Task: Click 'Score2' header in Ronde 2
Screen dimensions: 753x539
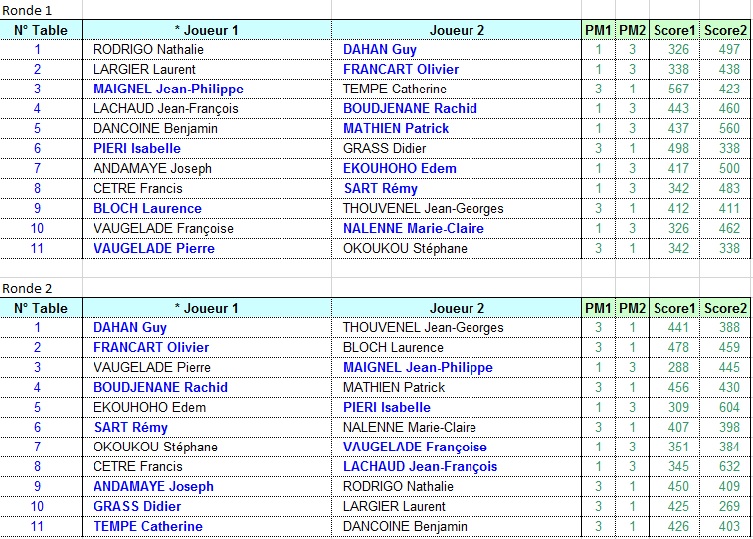Action: click(x=726, y=308)
